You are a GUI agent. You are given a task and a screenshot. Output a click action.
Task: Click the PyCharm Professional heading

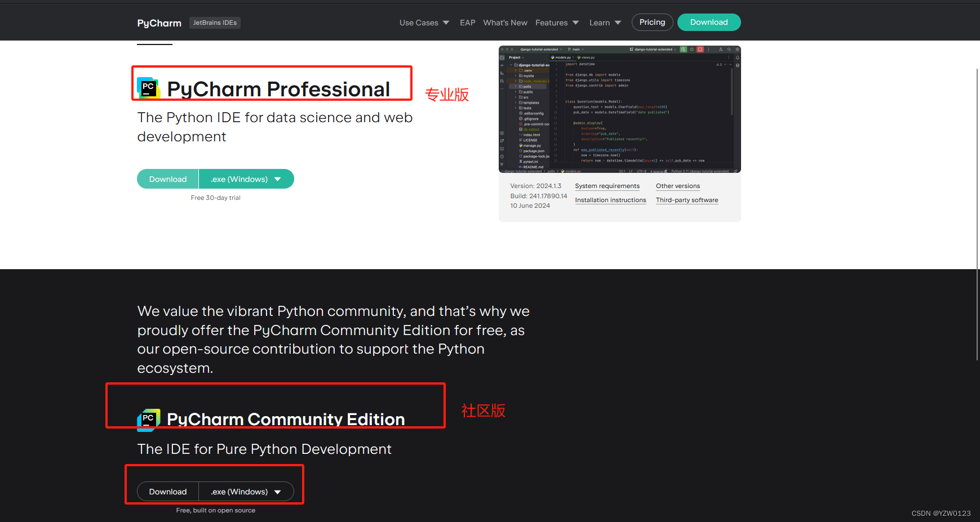point(278,89)
